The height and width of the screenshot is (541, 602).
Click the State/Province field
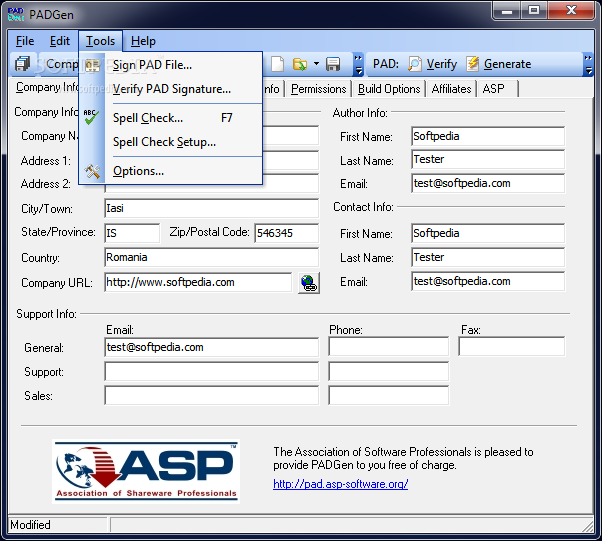tap(132, 233)
